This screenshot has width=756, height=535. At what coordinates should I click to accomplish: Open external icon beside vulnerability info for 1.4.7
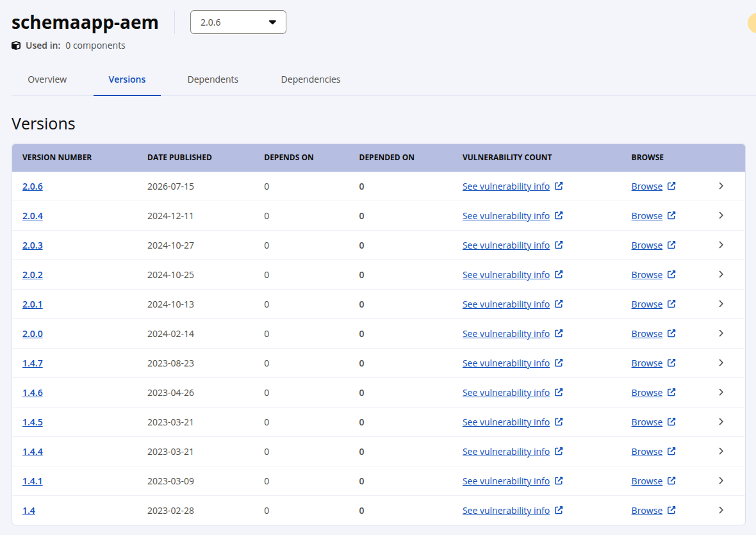click(559, 363)
